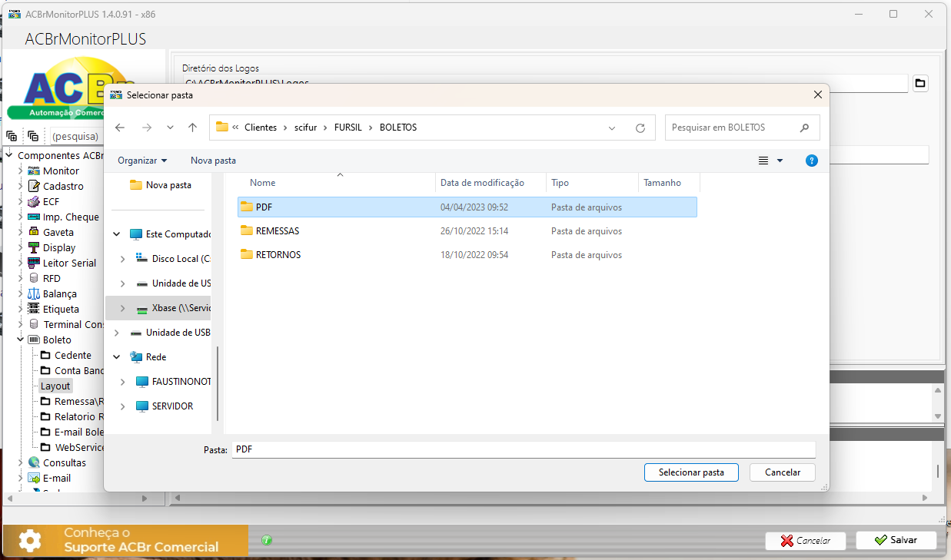Click the Clientes breadcrumb segment

click(261, 128)
